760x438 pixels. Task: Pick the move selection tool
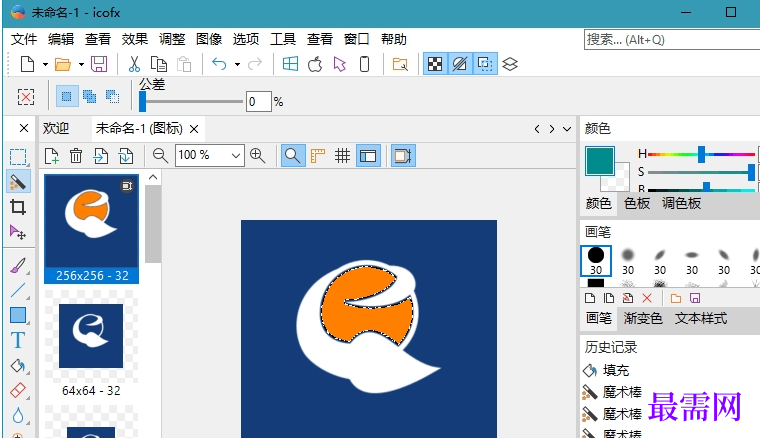(18, 233)
